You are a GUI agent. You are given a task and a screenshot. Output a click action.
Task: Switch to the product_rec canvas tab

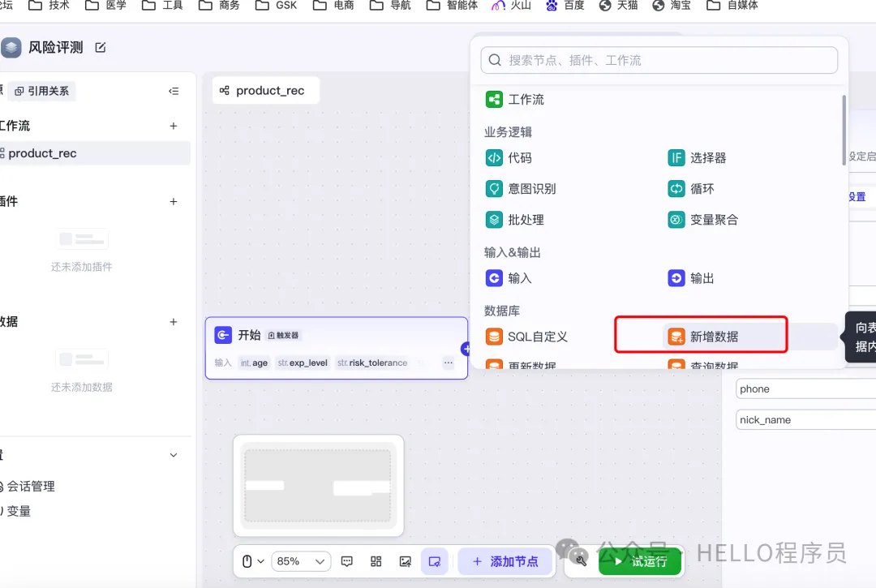click(265, 91)
